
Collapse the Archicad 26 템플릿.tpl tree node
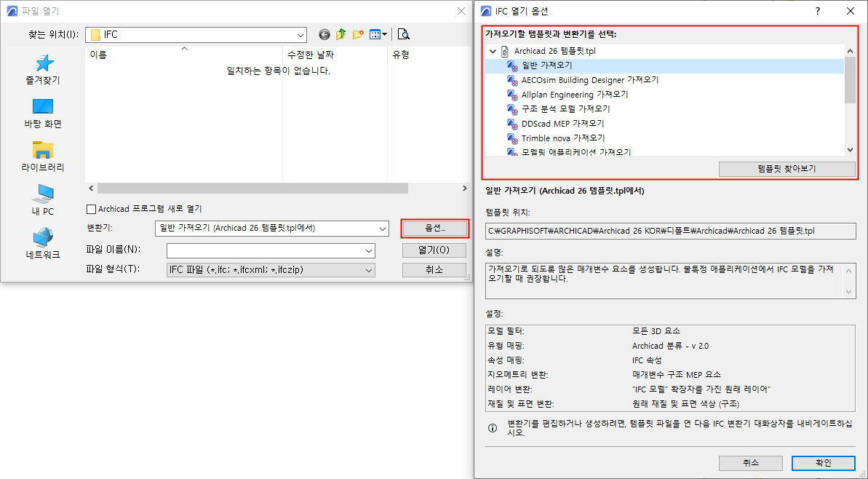[493, 51]
